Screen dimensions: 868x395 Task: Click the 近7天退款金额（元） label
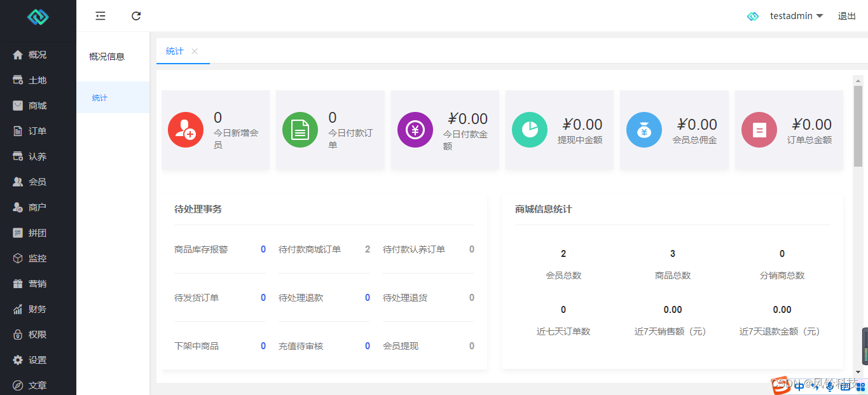point(782,331)
